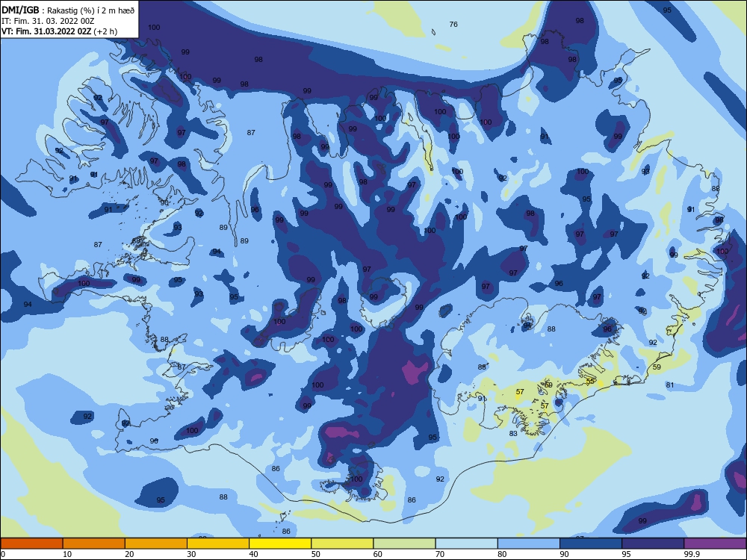Click the legend scale label '0'

click(3, 554)
